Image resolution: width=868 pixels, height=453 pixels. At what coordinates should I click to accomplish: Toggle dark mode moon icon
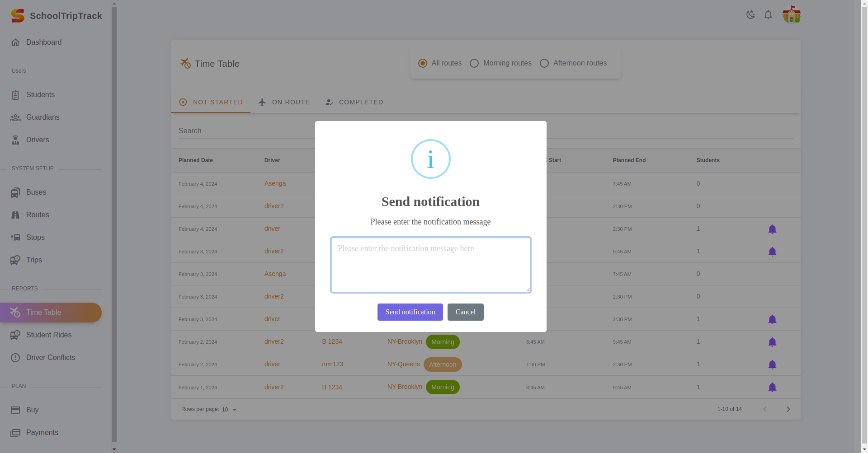(x=750, y=15)
